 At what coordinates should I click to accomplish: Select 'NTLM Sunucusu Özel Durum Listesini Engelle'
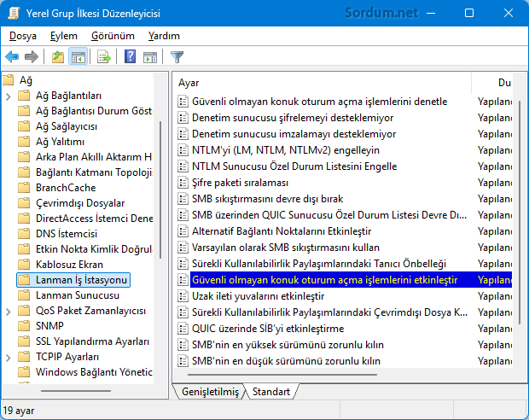[294, 166]
